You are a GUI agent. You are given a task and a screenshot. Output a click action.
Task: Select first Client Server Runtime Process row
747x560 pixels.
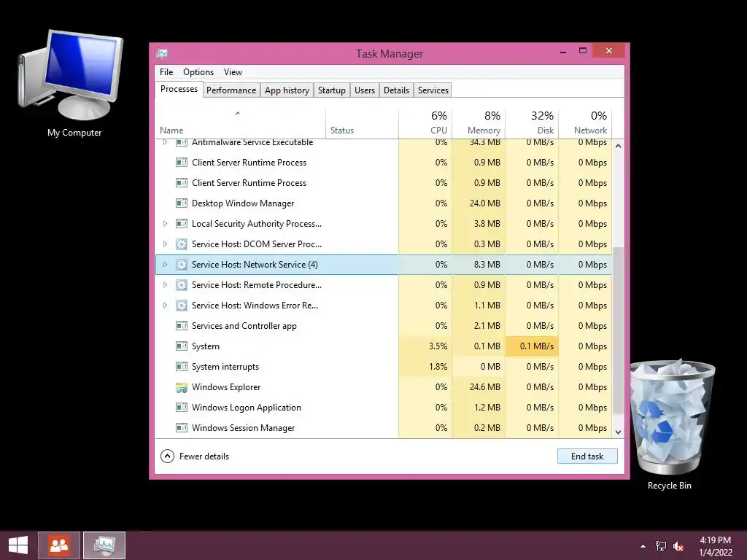tap(384, 163)
